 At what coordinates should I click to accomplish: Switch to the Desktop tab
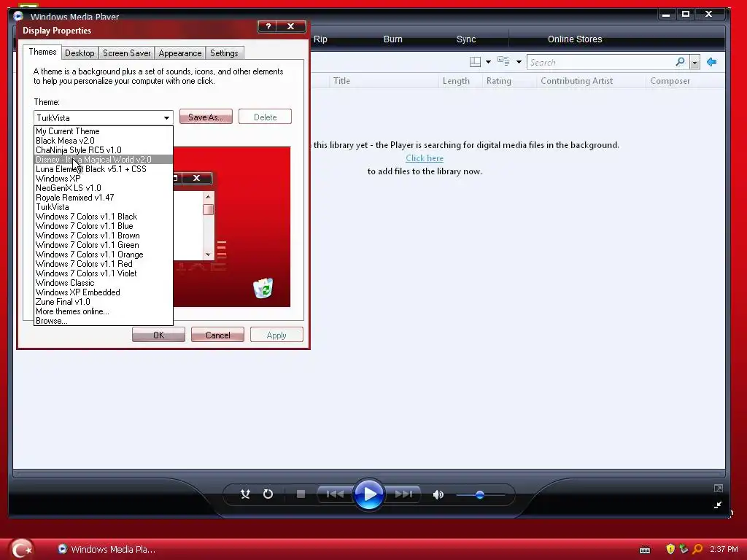point(80,52)
